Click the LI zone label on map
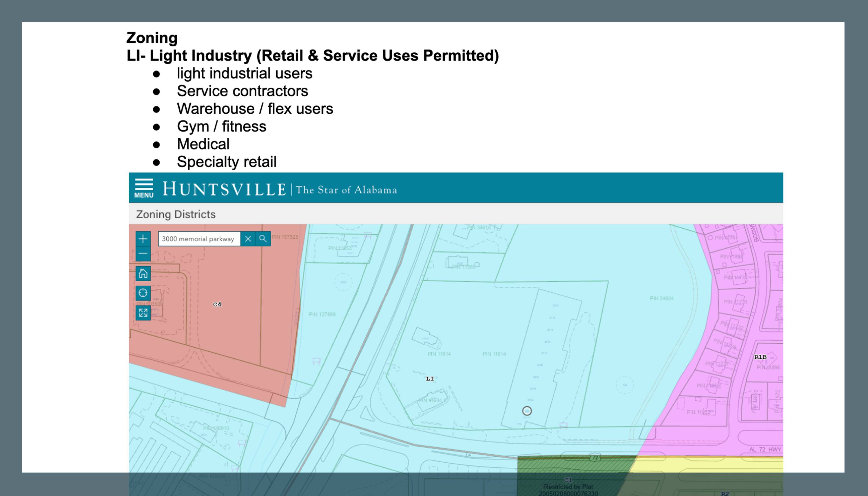Viewport: 868px width, 496px height. click(x=430, y=379)
